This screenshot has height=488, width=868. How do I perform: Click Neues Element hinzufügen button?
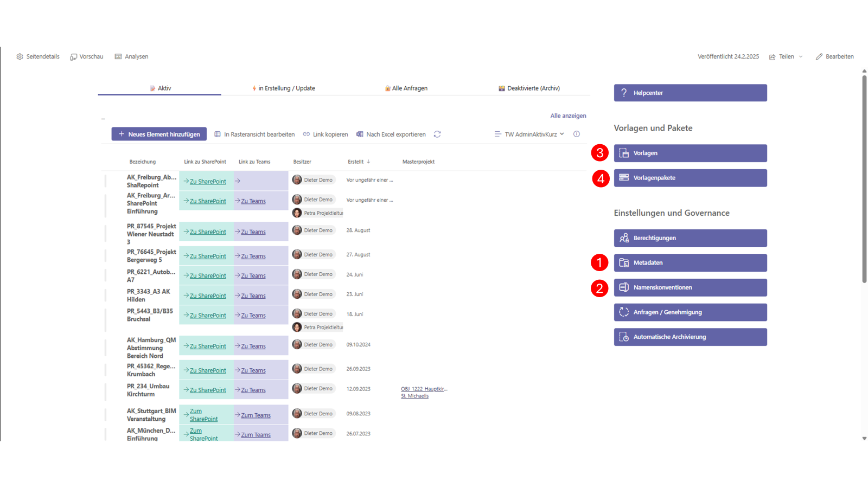click(159, 134)
